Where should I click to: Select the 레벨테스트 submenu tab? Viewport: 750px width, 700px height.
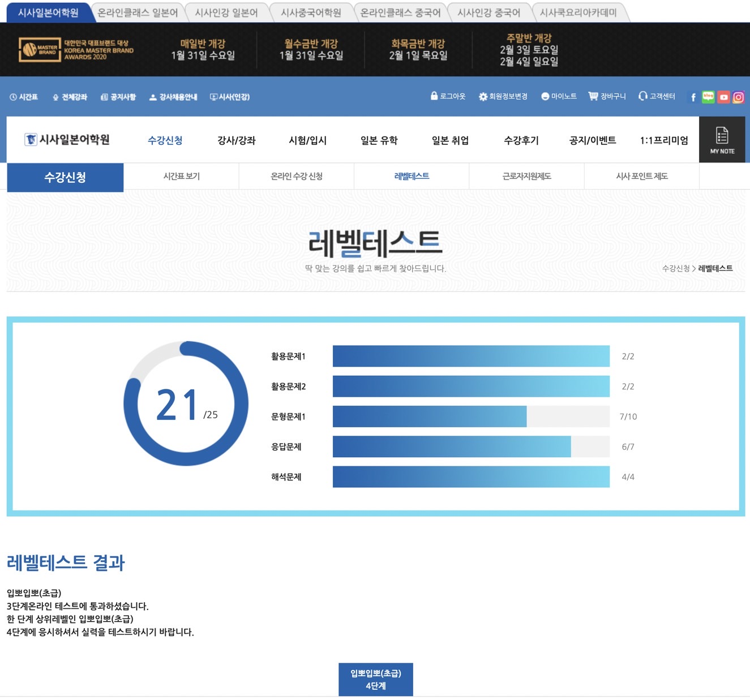(x=412, y=176)
